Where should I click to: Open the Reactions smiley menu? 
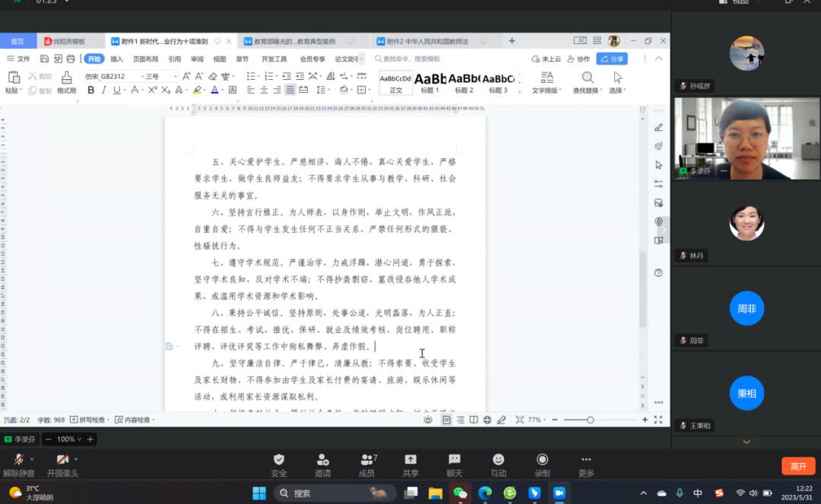point(499,465)
